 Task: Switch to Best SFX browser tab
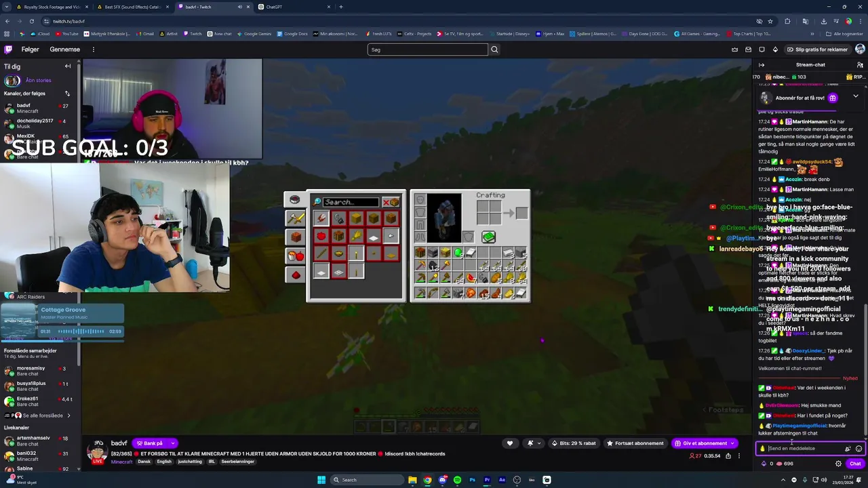[133, 7]
